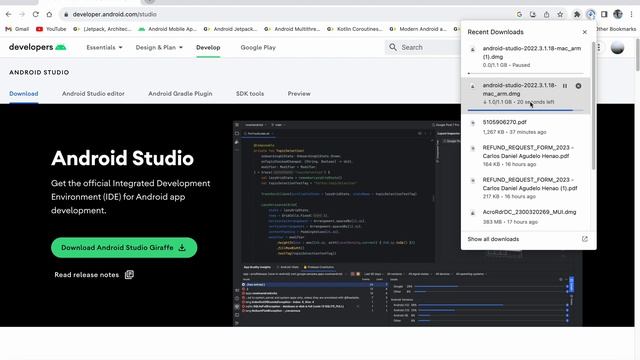640x360 pixels.
Task: Open the Extensions puzzle icon
Action: click(x=577, y=14)
